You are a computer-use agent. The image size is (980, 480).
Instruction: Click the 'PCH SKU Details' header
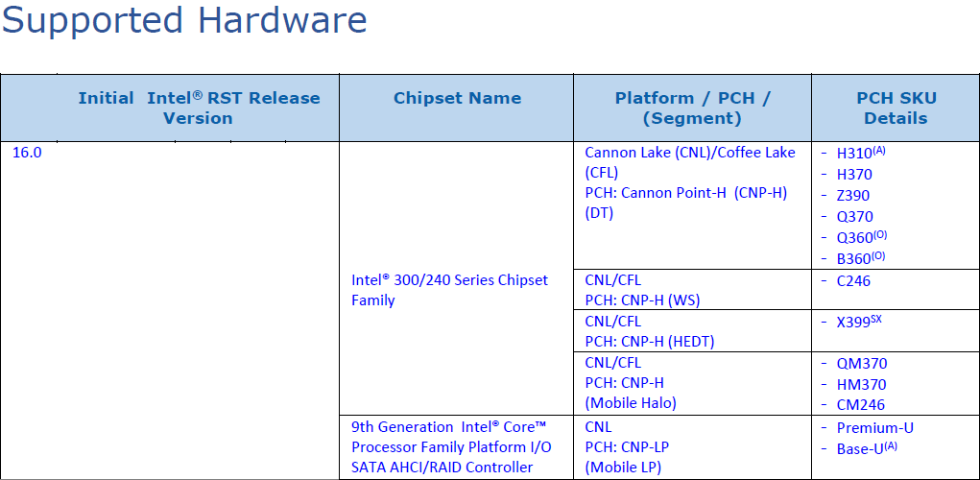pos(896,108)
